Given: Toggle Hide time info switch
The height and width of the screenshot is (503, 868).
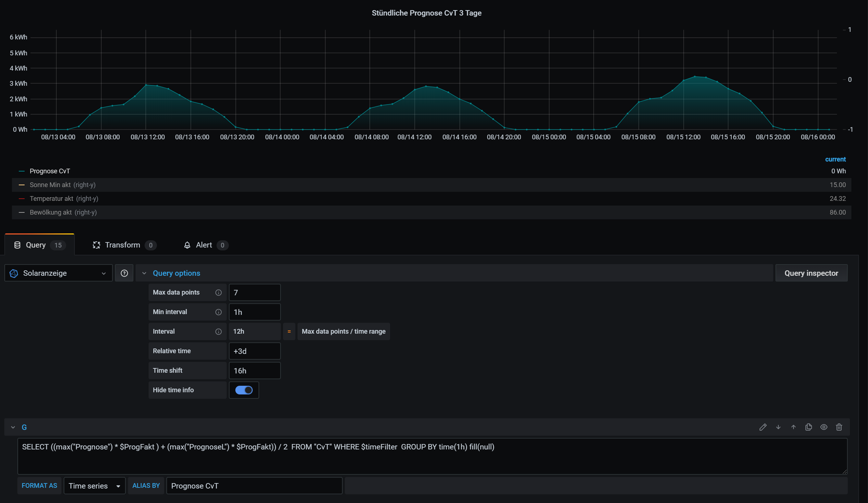Looking at the screenshot, I should (x=244, y=390).
